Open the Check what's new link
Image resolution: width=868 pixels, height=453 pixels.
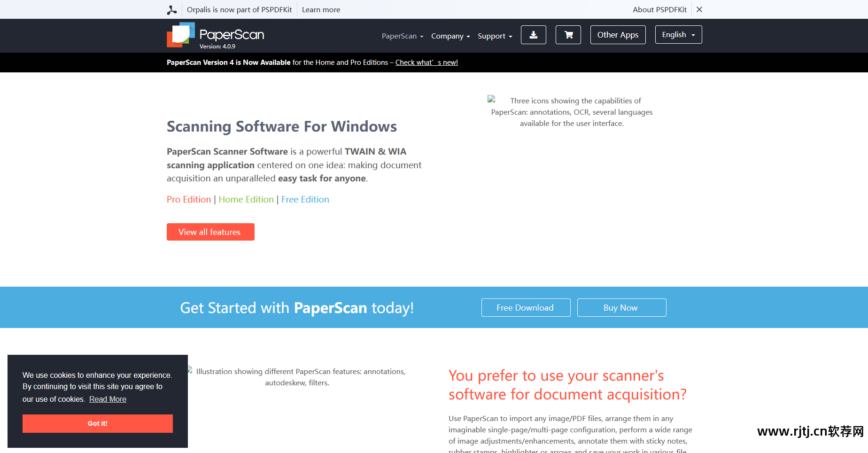coord(426,62)
